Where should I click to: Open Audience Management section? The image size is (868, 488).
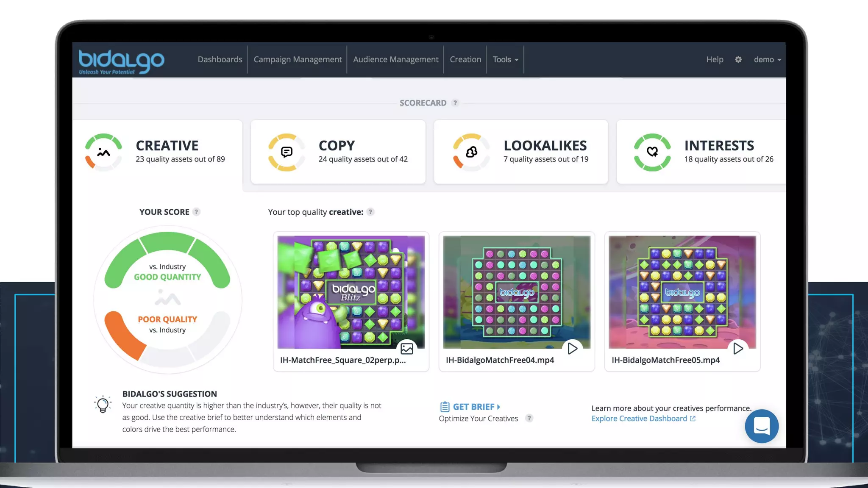[395, 60]
